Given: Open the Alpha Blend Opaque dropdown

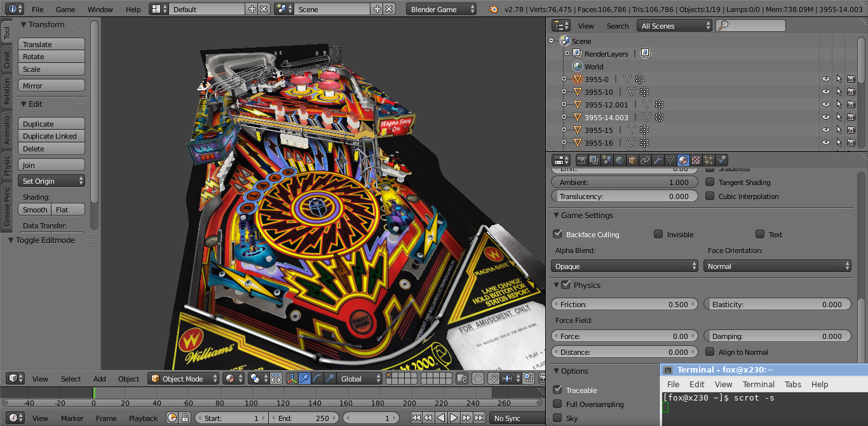Looking at the screenshot, I should pyautogui.click(x=624, y=266).
